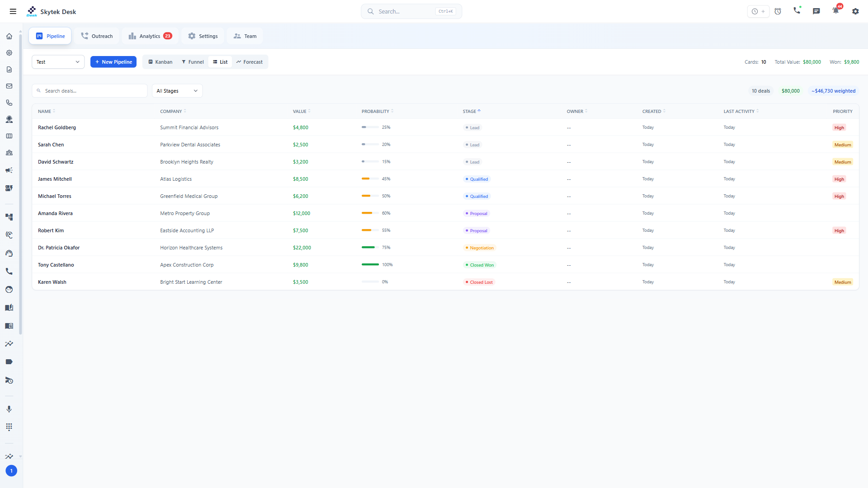The height and width of the screenshot is (488, 868).
Task: Switch to the Analytics tab
Action: click(149, 36)
